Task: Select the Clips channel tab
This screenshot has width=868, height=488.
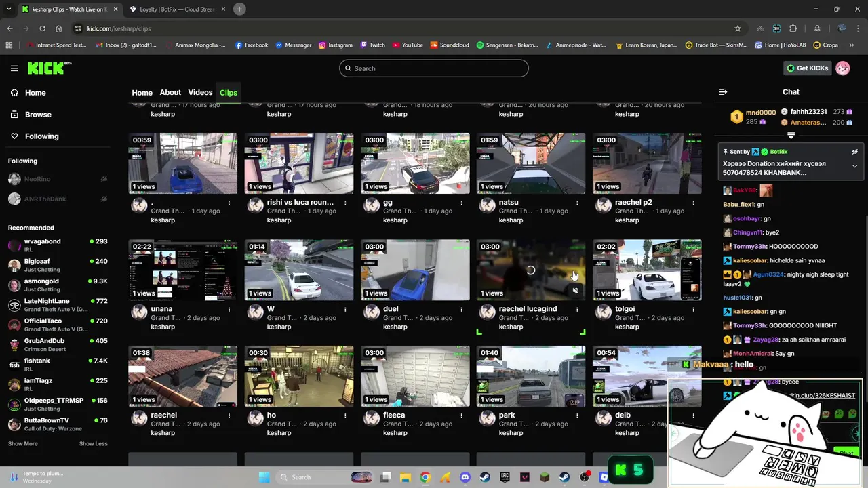Action: coord(229,93)
